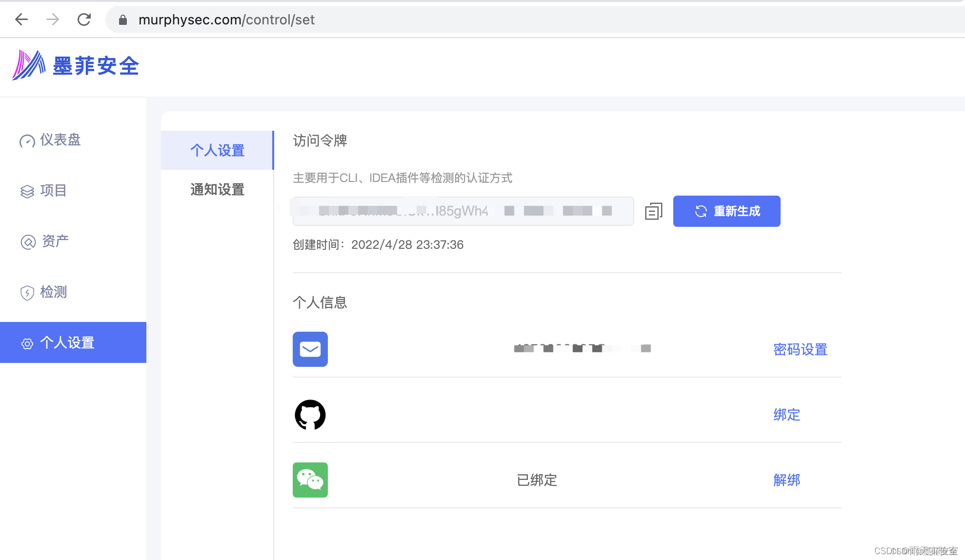The image size is (965, 560).
Task: Open 资产 in the sidebar
Action: 44,241
